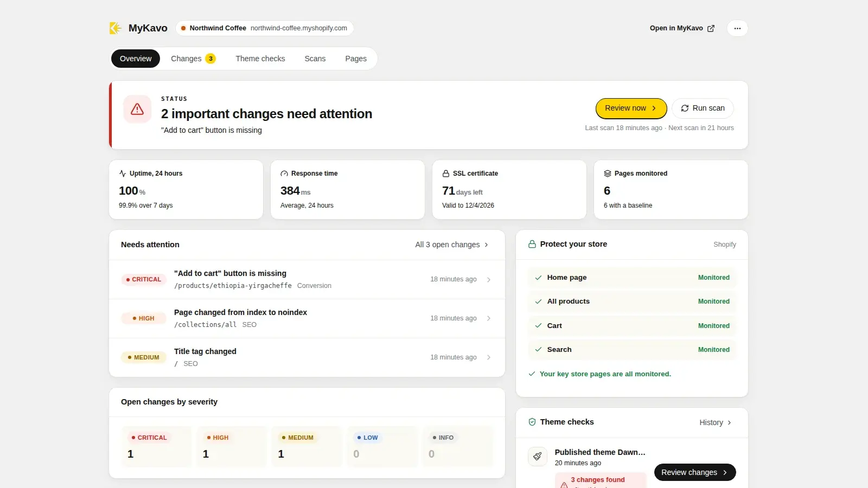Click Monitored status for Cart
Screen dimensions: 868x488
point(714,326)
